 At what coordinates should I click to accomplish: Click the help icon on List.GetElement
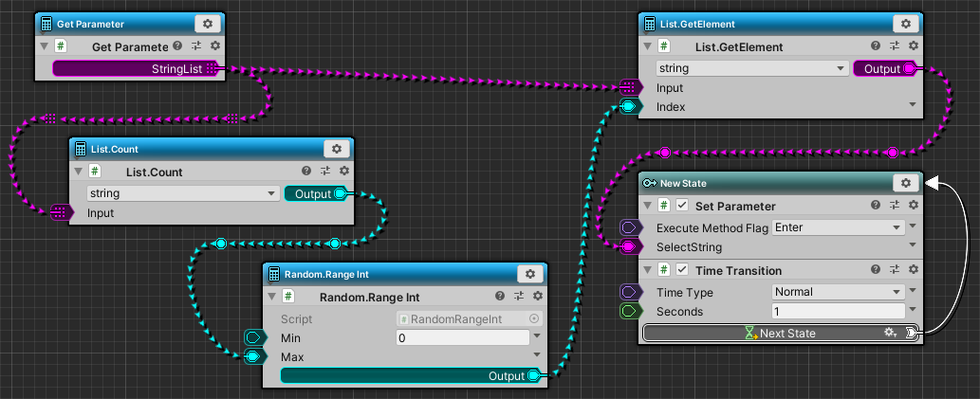pyautogui.click(x=876, y=46)
